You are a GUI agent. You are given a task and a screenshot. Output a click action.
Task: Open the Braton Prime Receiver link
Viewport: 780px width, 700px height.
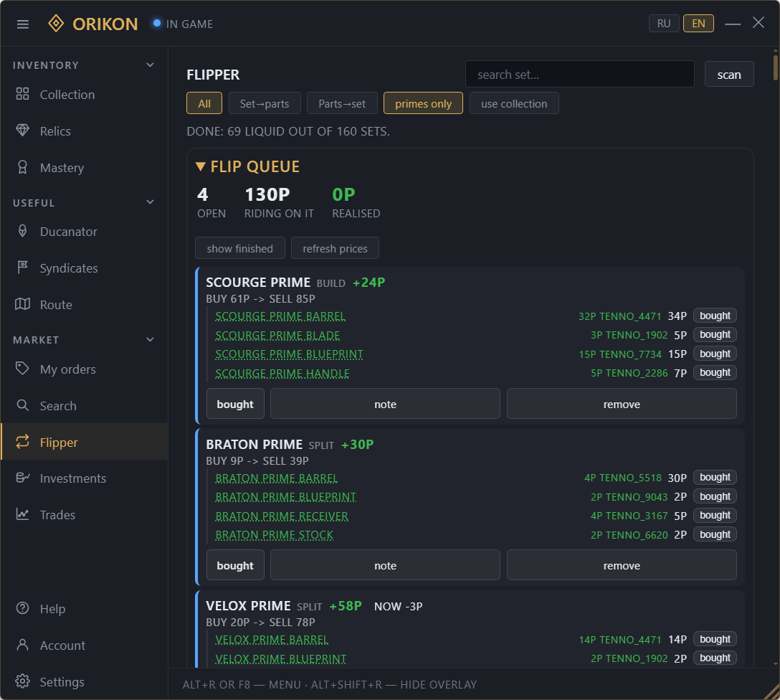pos(282,516)
